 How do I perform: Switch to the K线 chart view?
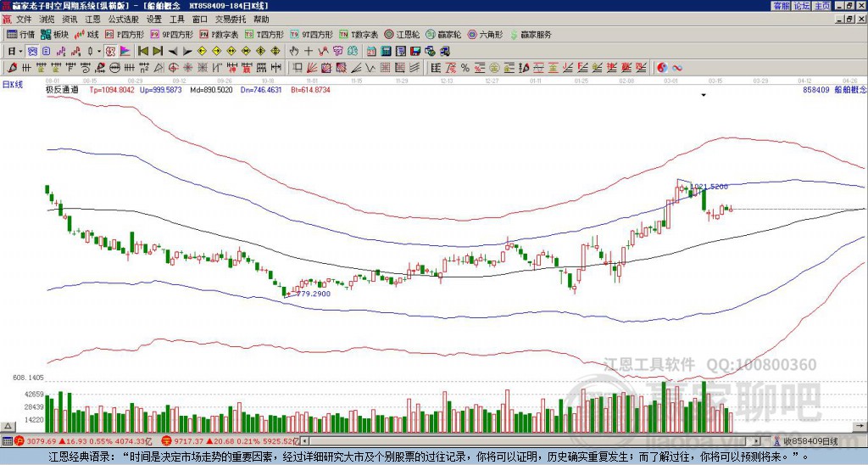[86, 34]
